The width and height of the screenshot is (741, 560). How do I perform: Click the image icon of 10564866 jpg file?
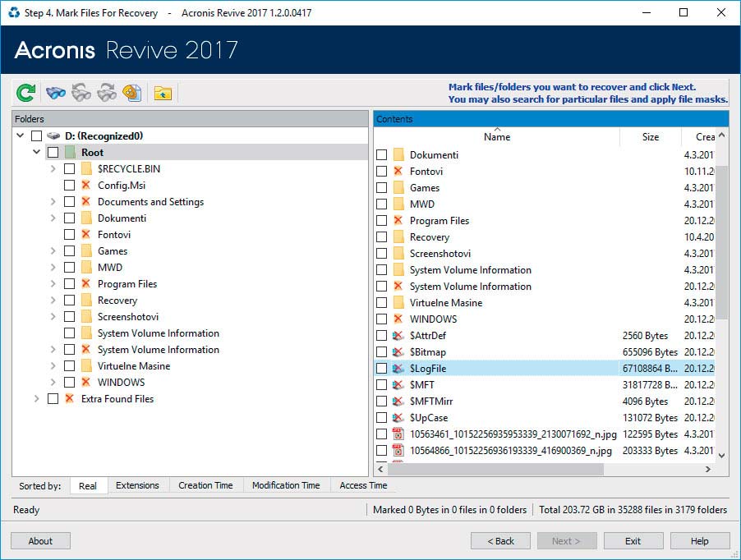click(398, 451)
